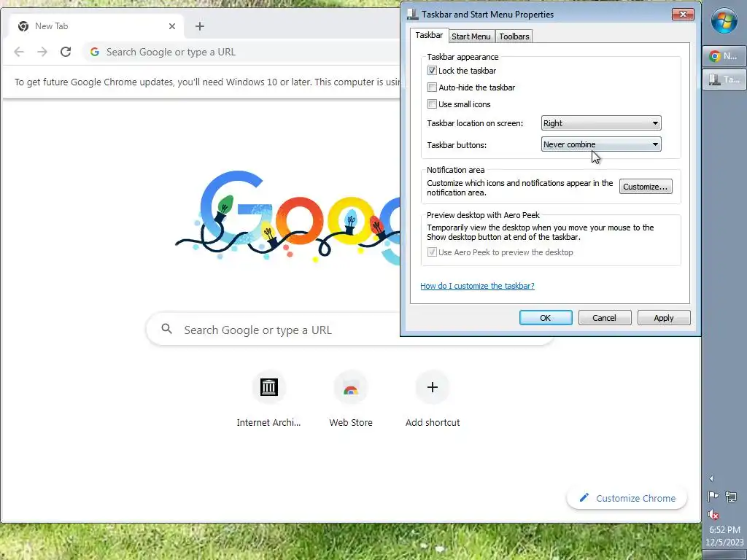Click the network status tray icon
Viewport: 747px width, 560px height.
coord(731,497)
